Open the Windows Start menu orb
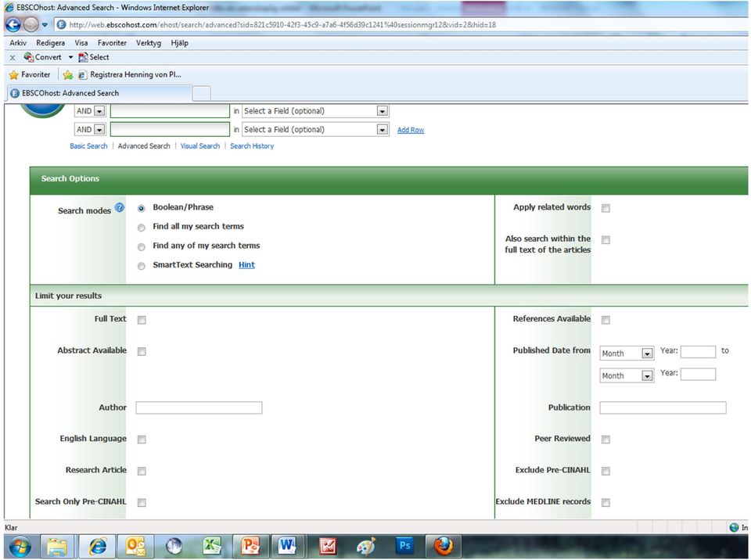The width and height of the screenshot is (751, 560). point(20,546)
